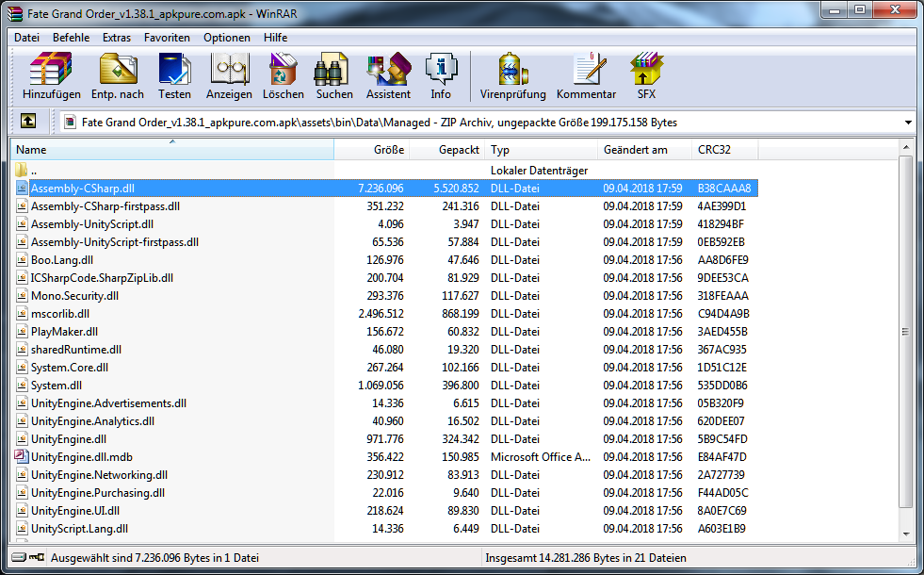Viewport: 924px width, 575px height.
Task: Select System.Core.dll file
Action: (x=70, y=368)
